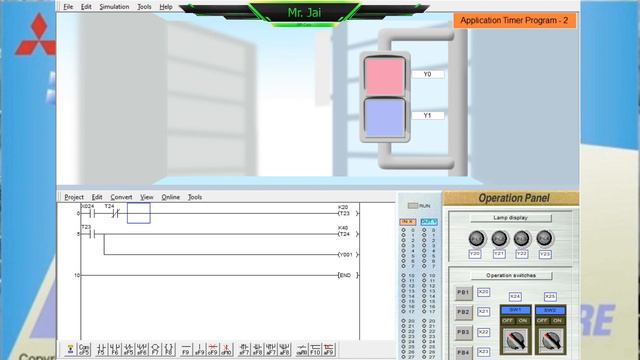Click ON label of SW2 switch
640x360 pixels.
558,321
